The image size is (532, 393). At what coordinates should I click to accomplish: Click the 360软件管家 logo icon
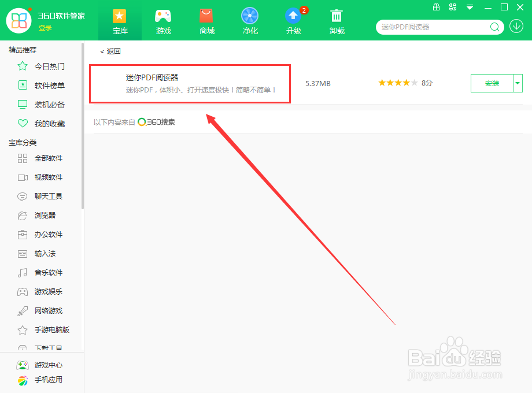click(x=19, y=20)
